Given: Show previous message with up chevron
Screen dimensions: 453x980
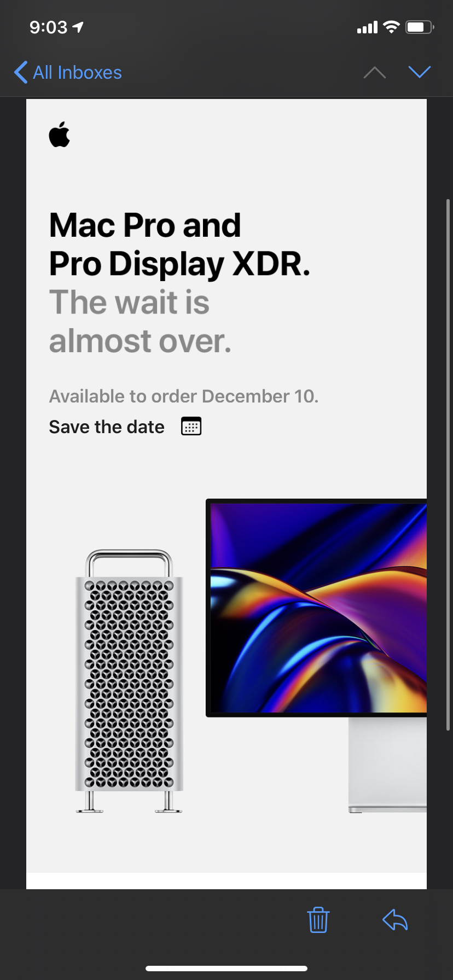Looking at the screenshot, I should (375, 72).
